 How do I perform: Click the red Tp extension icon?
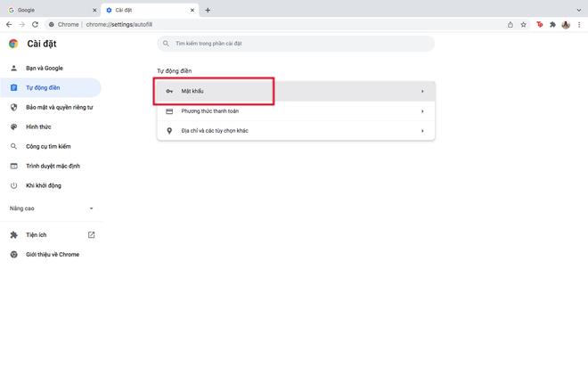click(x=539, y=25)
